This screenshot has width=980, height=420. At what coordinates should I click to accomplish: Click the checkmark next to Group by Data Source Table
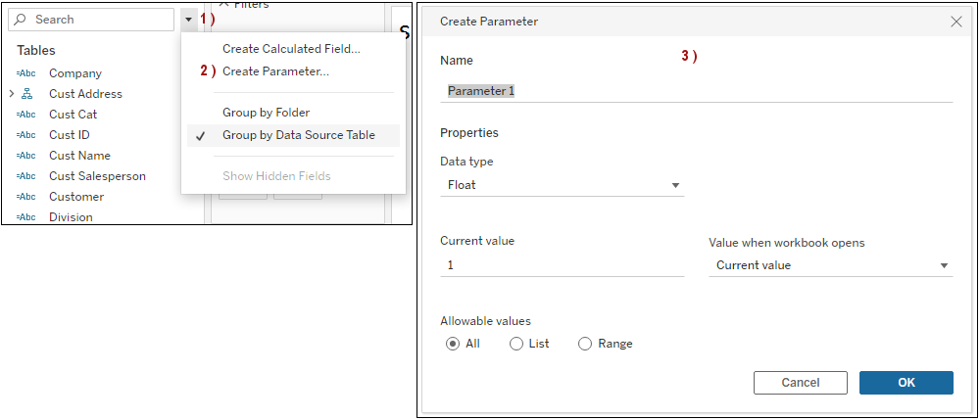(200, 136)
